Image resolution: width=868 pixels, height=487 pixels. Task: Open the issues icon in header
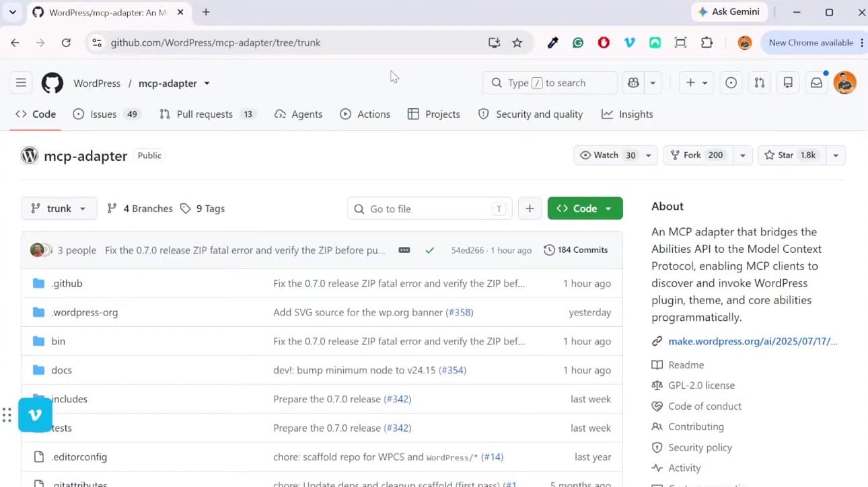click(731, 83)
